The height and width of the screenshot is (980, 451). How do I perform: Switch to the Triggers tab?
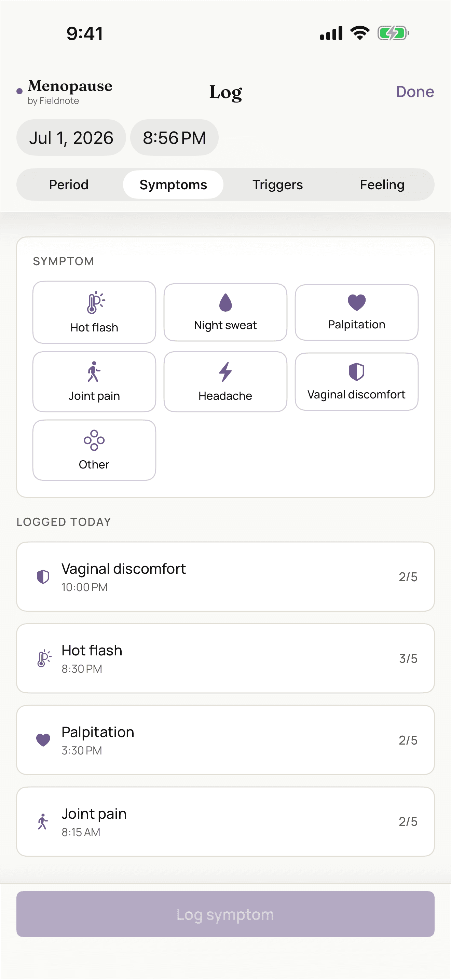tap(277, 185)
